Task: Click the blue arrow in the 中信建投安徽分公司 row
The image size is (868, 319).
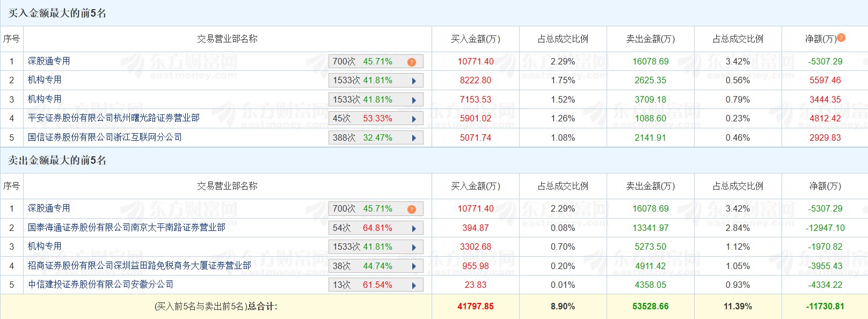Action: [414, 285]
